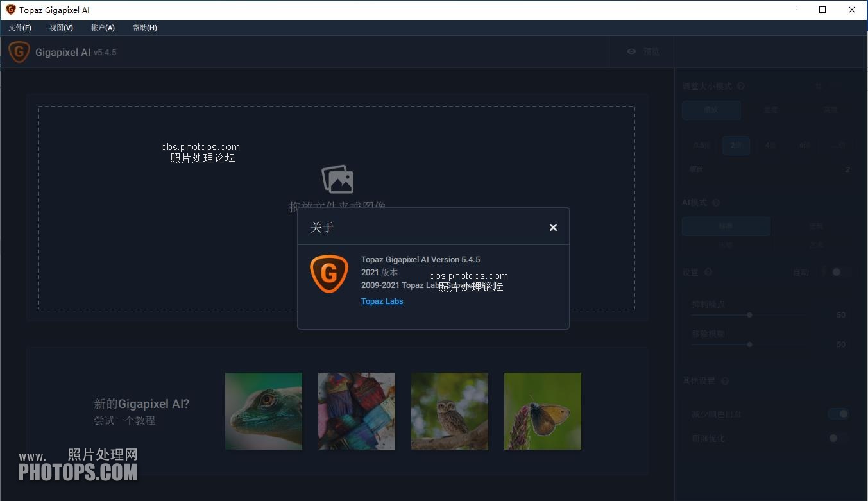This screenshot has height=501, width=868.
Task: Open the 文件(F) menu
Action: 20,28
